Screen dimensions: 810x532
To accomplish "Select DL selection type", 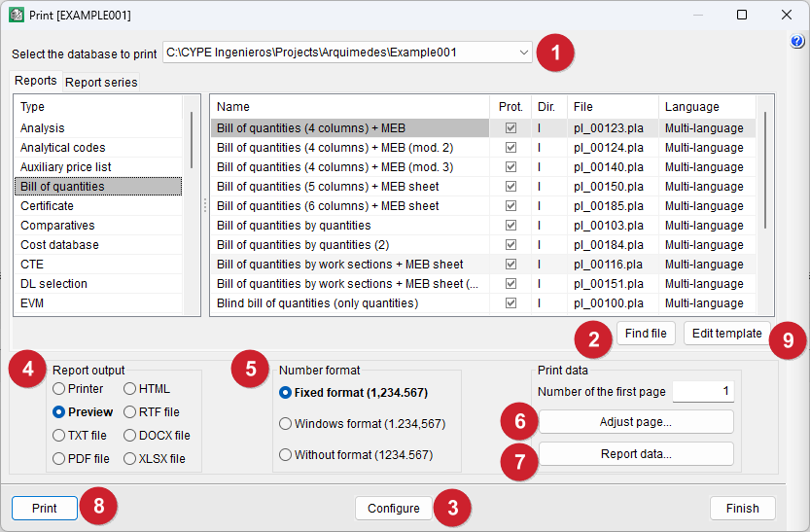I will [98, 284].
